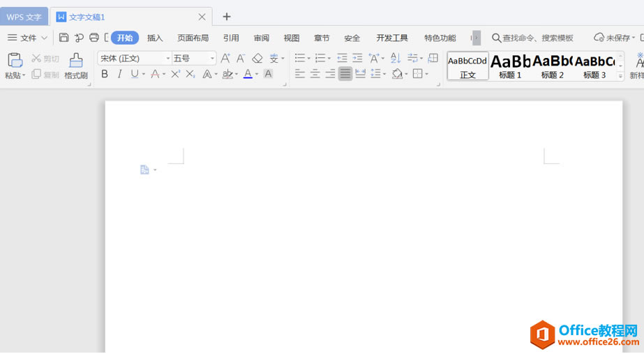
Task: Switch to the 审阅 tab
Action: tap(261, 38)
